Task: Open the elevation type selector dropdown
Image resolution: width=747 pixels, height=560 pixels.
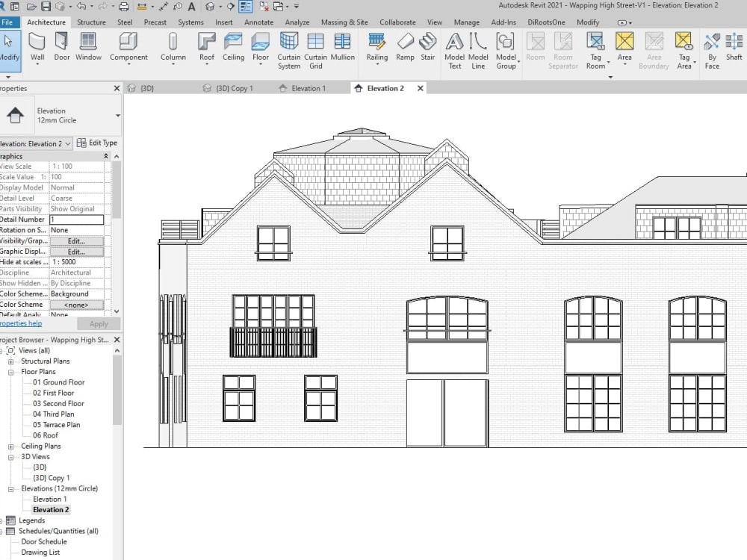Action: coord(118,115)
